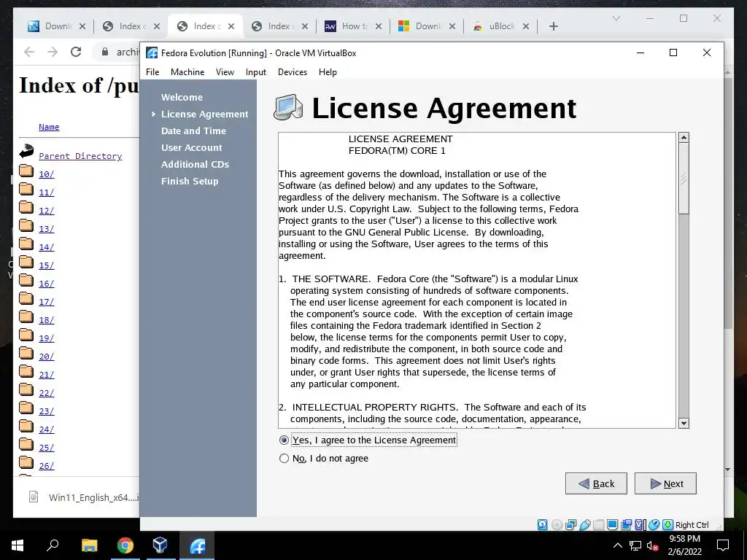Open the Parent Directory link
This screenshot has width=747, height=560.
[80, 156]
